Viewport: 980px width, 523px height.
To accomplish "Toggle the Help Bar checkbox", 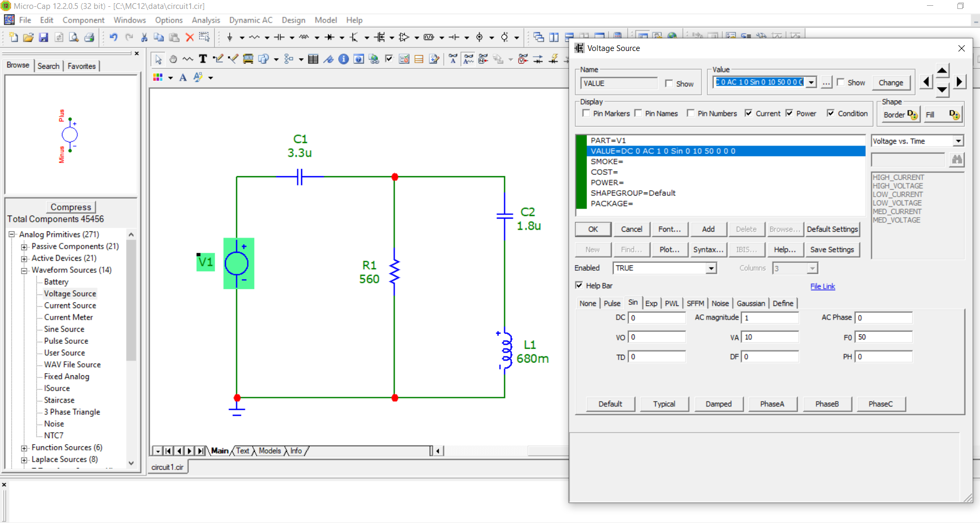I will coord(579,285).
